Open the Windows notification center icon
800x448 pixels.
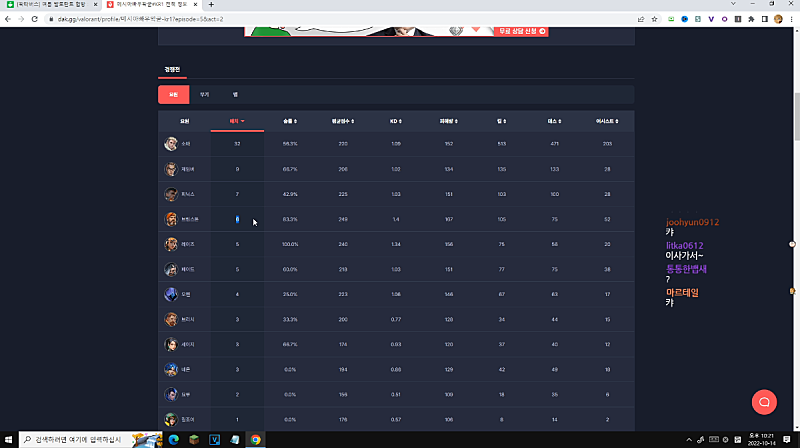pos(787,439)
